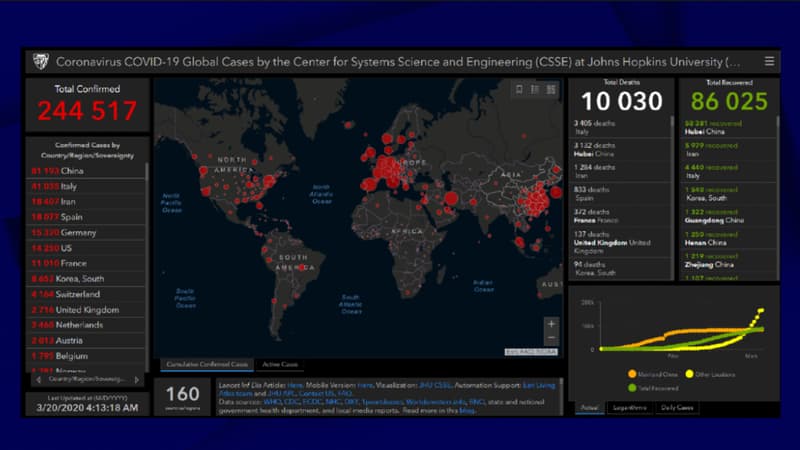The image size is (800, 450).
Task: Zoom out with the map minus button
Action: 551,338
